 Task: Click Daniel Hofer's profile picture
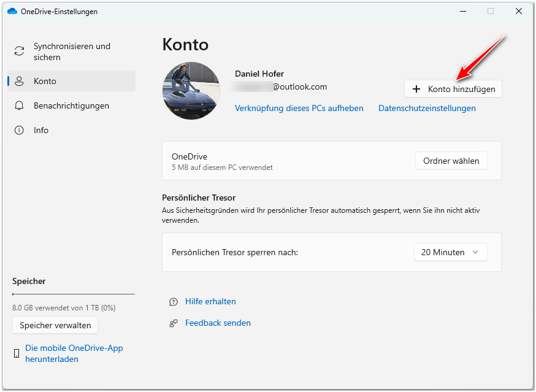tap(191, 90)
